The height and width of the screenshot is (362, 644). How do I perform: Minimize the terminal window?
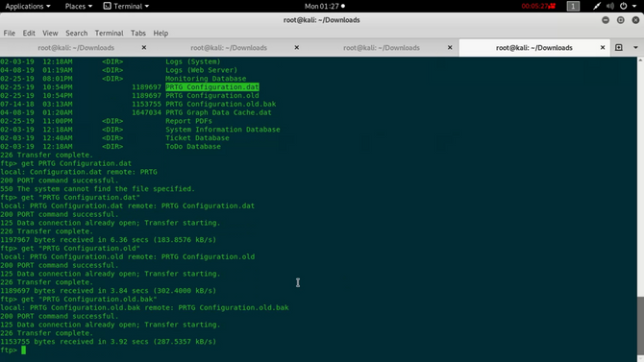point(606,20)
